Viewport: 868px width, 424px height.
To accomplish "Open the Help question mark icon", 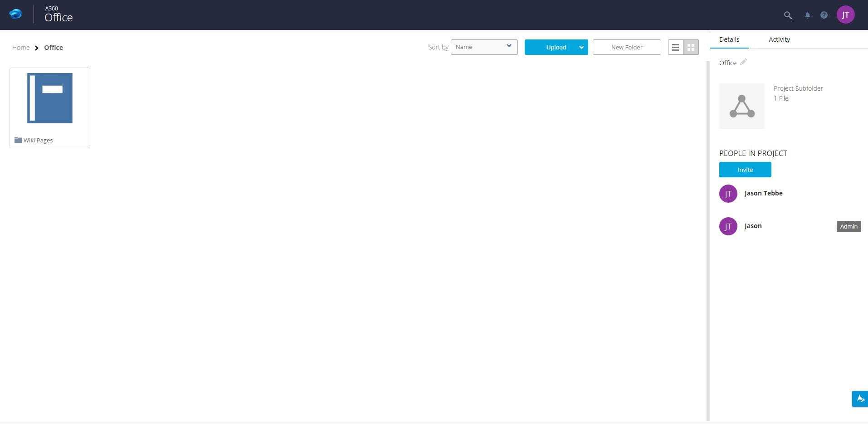I will point(824,15).
